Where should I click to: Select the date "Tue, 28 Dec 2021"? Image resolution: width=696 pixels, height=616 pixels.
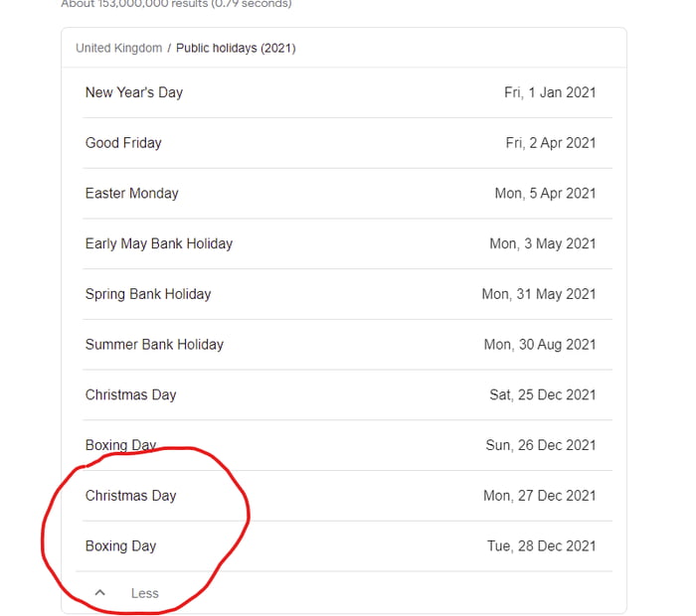[542, 545]
